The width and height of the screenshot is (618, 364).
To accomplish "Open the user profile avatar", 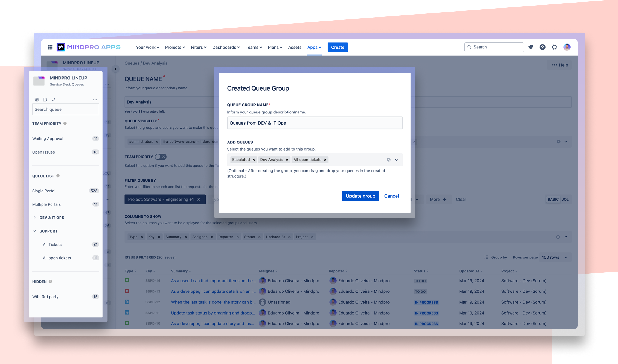I will pyautogui.click(x=567, y=47).
